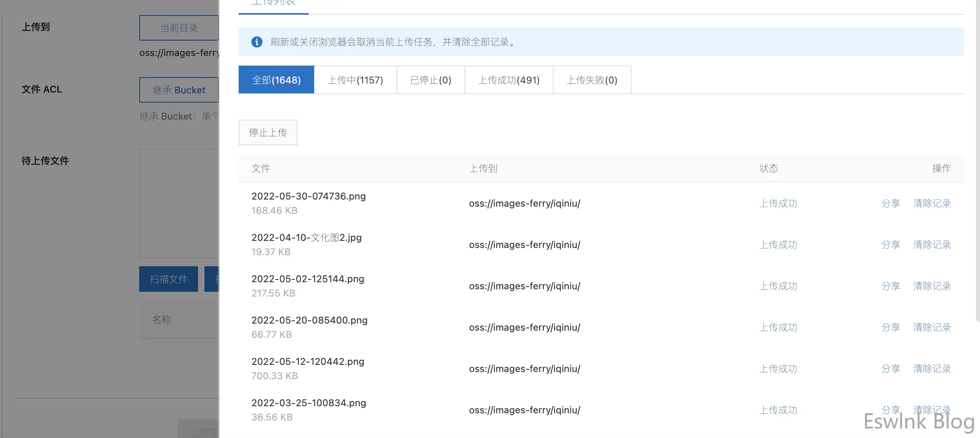The image size is (980, 438).
Task: Select the 全部(1648) tab
Action: point(276,80)
